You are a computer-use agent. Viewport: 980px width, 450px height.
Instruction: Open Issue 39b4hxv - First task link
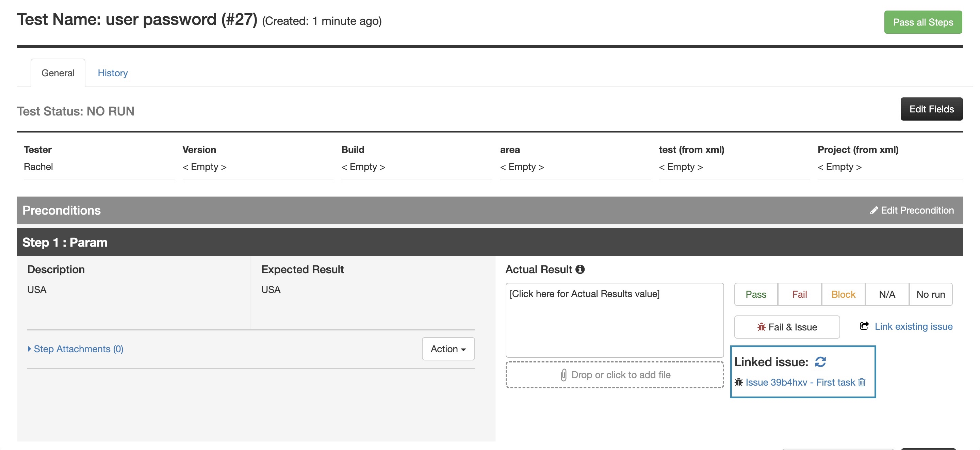800,382
